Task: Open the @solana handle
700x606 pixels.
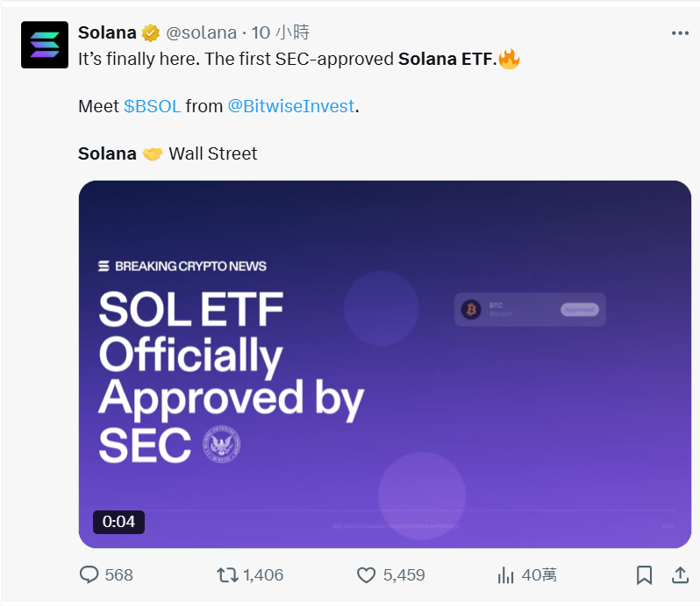Action: click(201, 33)
